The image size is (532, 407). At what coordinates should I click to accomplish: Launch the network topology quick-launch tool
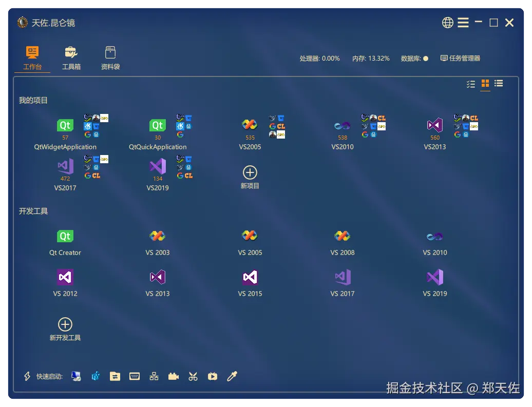point(154,376)
